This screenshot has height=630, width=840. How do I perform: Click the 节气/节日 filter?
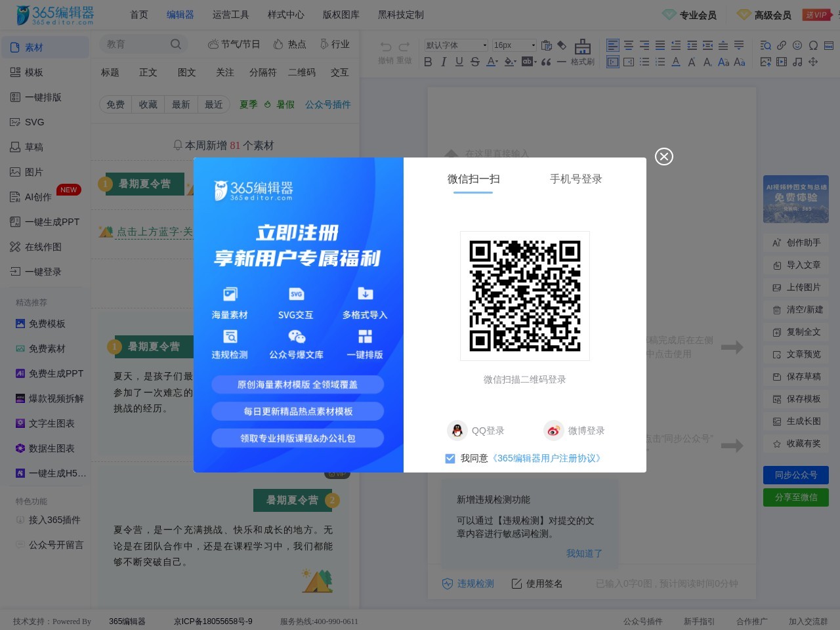[234, 44]
